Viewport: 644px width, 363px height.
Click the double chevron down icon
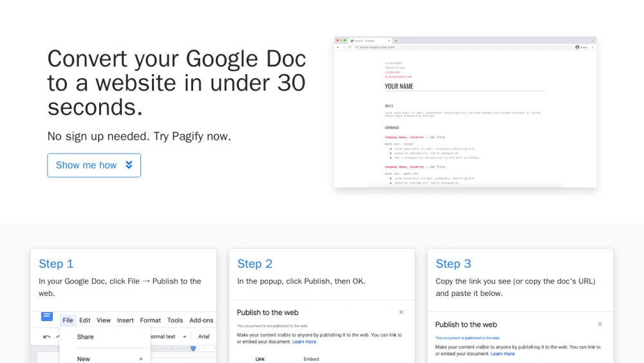point(129,165)
